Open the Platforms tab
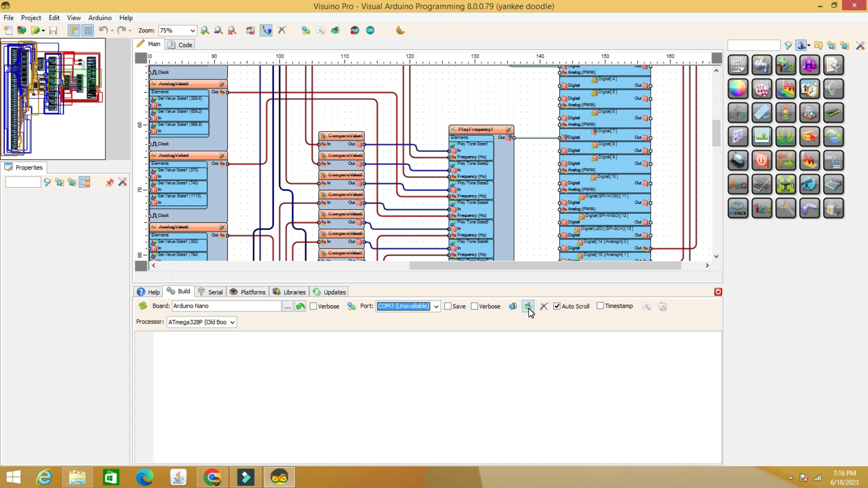 coord(248,292)
